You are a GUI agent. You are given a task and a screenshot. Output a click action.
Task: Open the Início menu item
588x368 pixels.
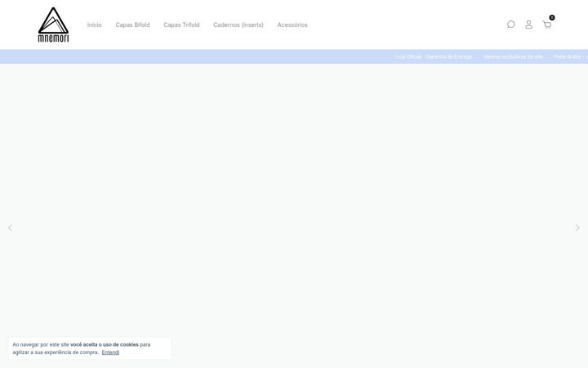[95, 25]
